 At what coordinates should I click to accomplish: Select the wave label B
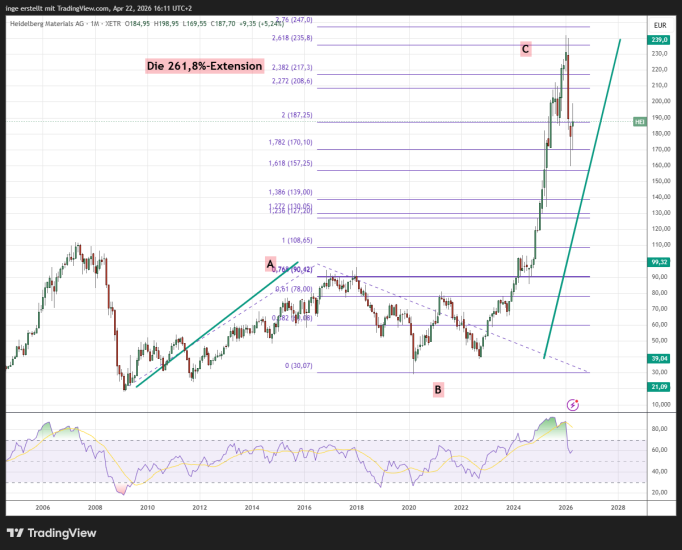pyautogui.click(x=438, y=389)
